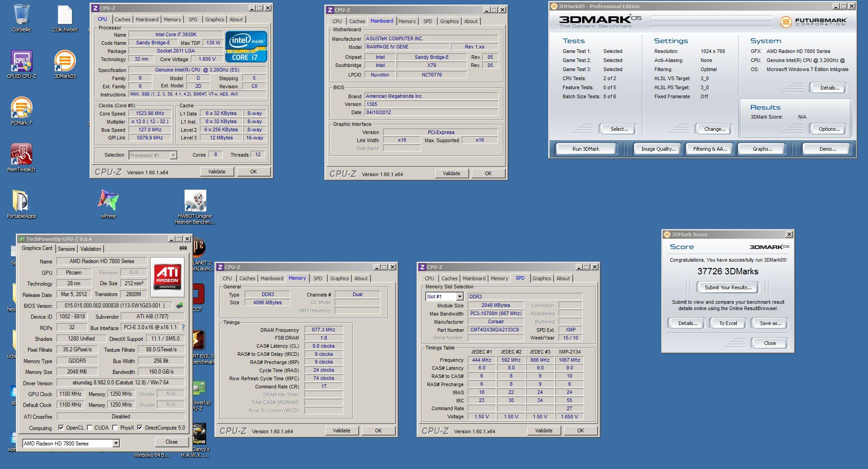Click Options button under Results
The image size is (868, 469).
point(829,129)
